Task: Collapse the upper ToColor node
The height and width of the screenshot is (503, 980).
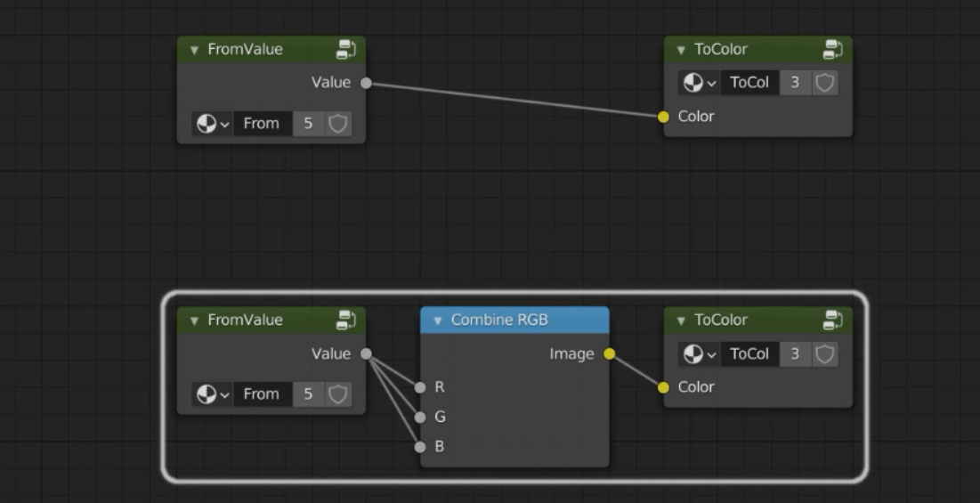Action: (x=682, y=50)
